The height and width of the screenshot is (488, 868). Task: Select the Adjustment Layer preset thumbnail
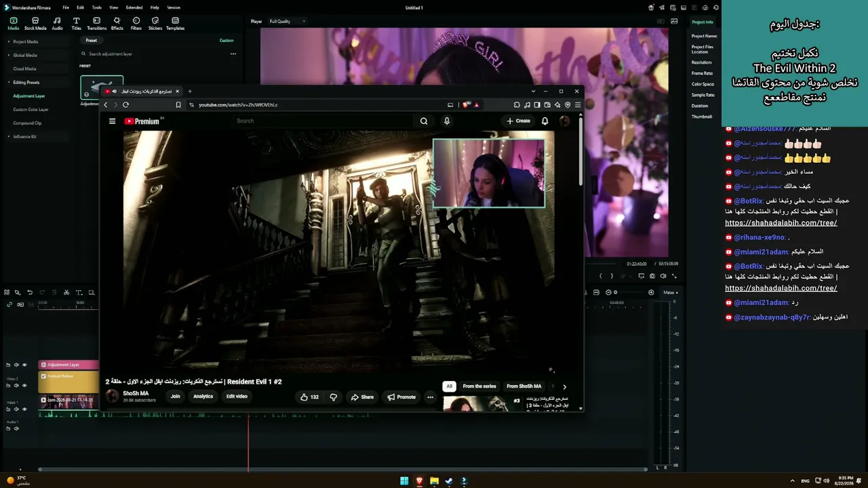tap(102, 87)
